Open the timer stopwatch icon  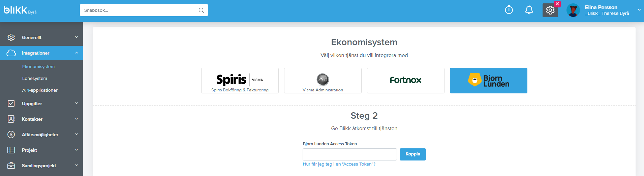pos(509,10)
